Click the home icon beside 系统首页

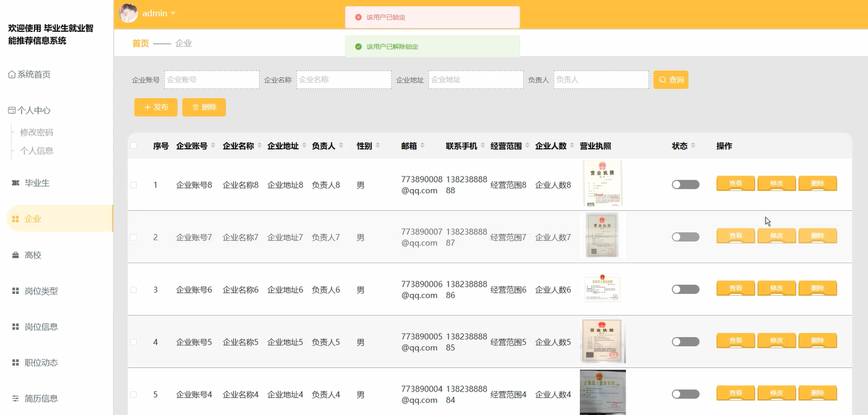click(11, 75)
